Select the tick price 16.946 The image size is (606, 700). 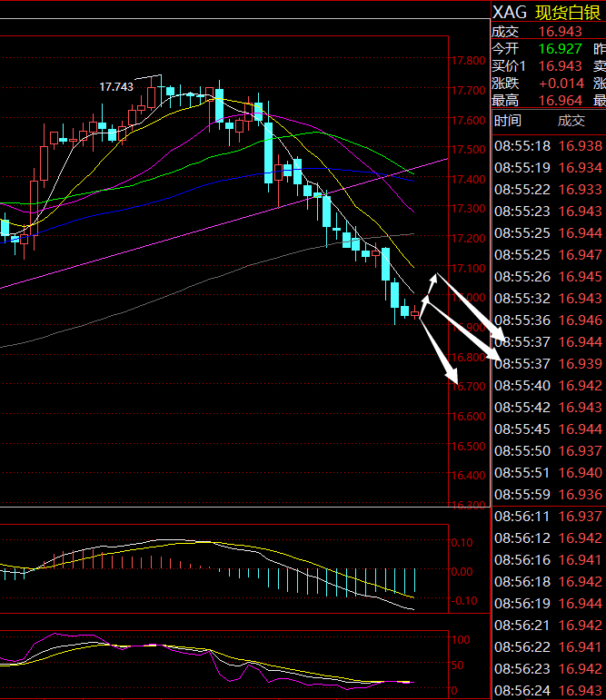(580, 320)
